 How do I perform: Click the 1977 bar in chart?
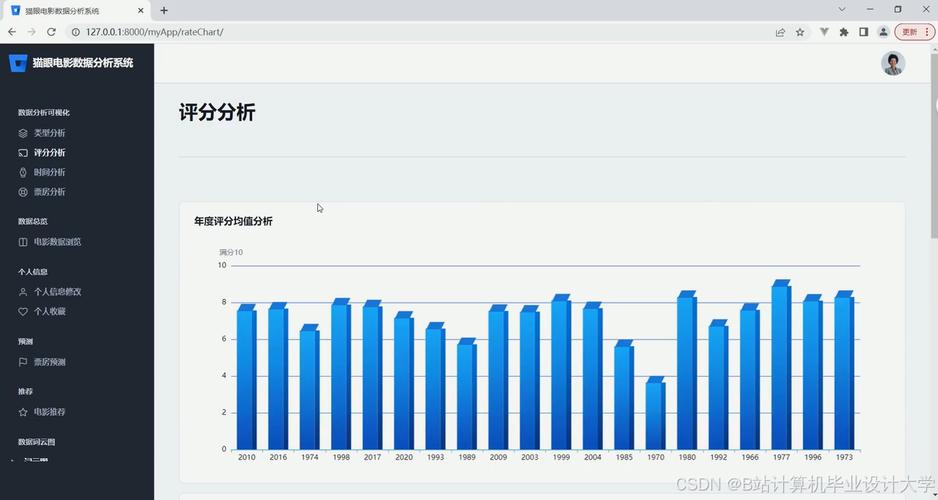[781, 365]
